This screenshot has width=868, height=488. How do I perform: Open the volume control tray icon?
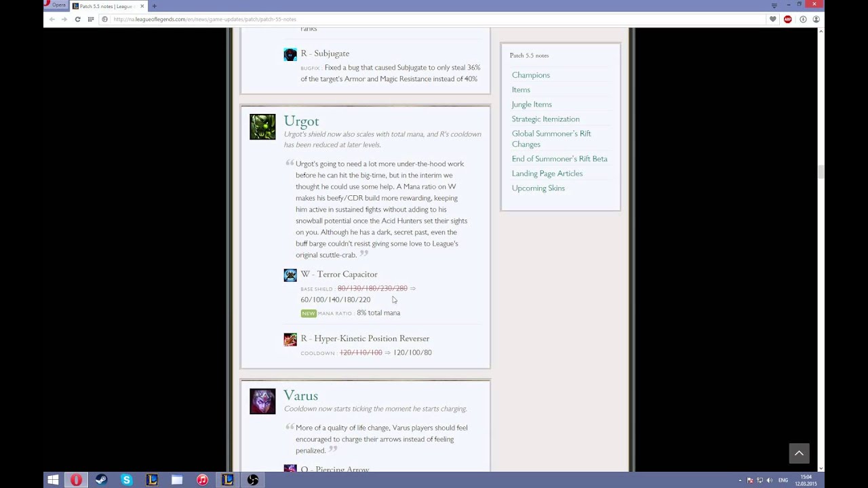[x=769, y=481]
